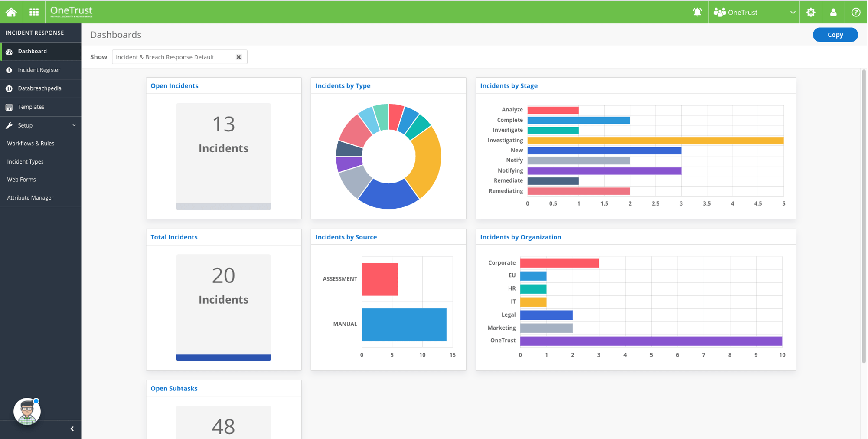
Task: Click the Total Incidents widget title
Action: coord(174,237)
